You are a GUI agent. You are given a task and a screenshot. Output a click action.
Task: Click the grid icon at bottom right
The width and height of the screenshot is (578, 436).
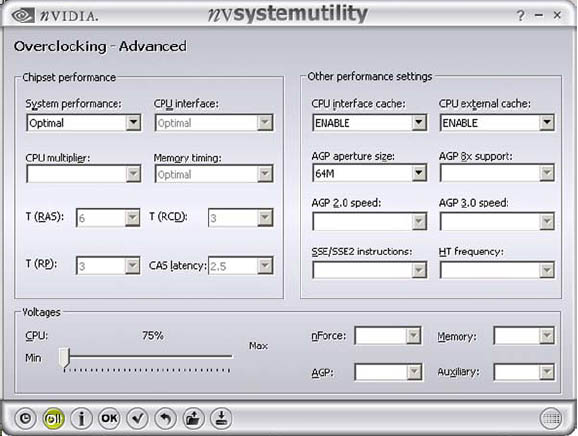coord(551,419)
